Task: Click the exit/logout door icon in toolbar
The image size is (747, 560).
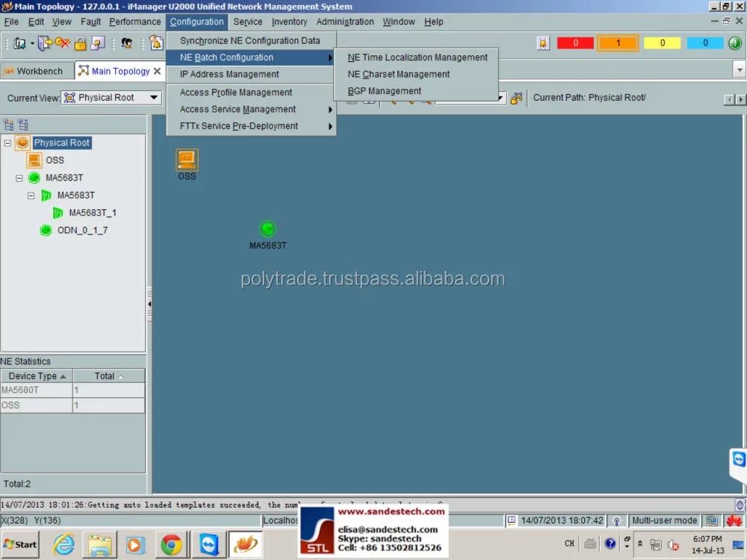Action: [45, 43]
